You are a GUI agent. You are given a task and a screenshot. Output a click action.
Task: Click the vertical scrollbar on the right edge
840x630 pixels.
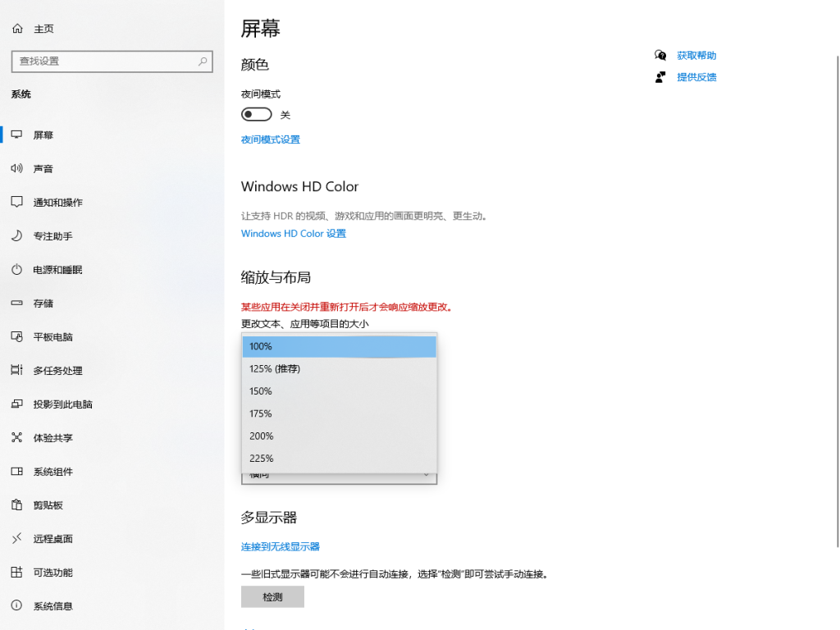(x=838, y=300)
